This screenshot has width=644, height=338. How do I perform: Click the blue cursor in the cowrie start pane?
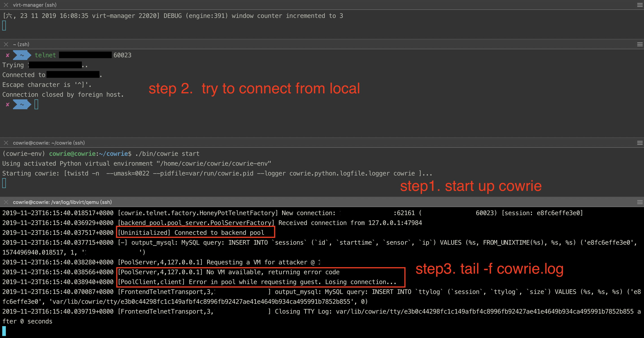point(4,183)
